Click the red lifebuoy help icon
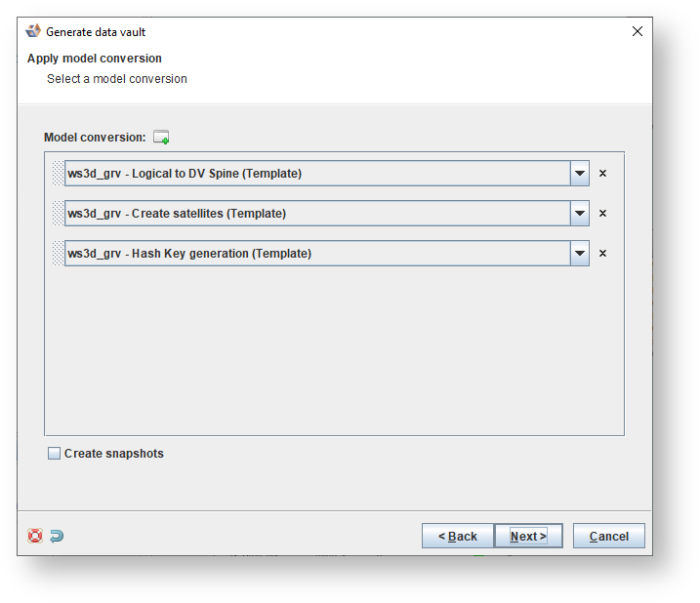Screen dimensions: 700x603 [35, 536]
